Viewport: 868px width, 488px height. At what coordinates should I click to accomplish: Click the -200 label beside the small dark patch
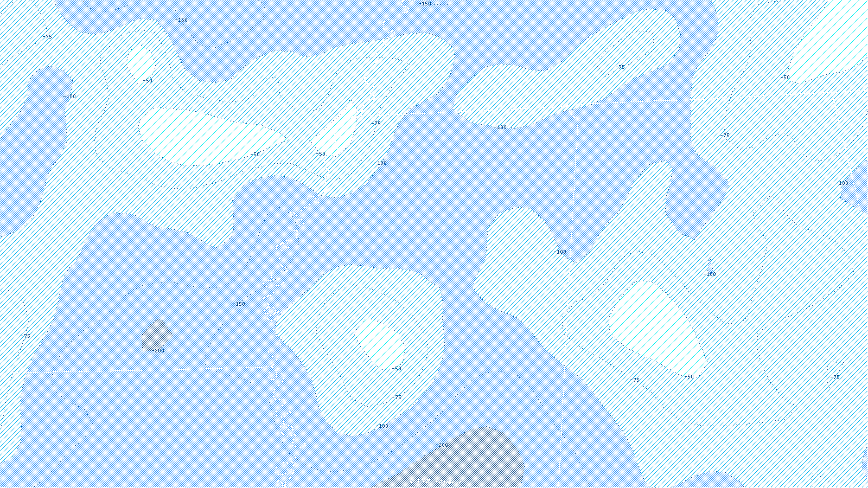pos(158,351)
